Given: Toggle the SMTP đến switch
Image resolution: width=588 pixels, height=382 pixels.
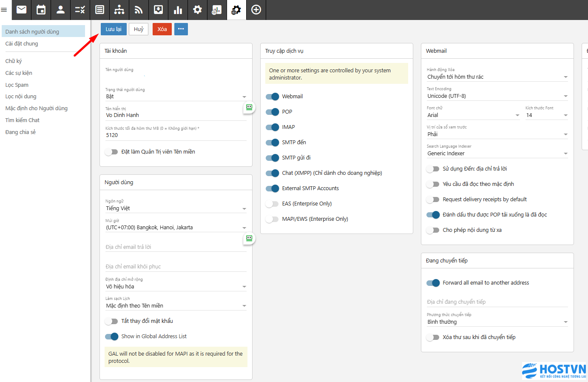Looking at the screenshot, I should pyautogui.click(x=272, y=143).
